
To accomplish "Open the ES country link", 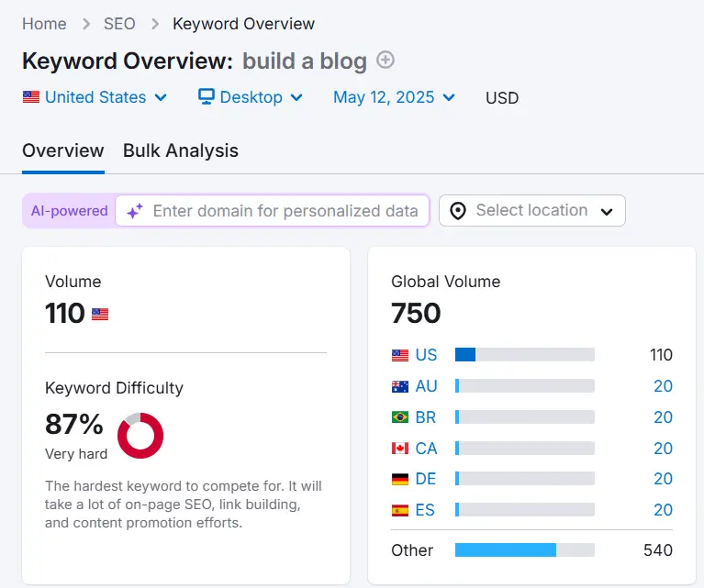I will [x=425, y=509].
